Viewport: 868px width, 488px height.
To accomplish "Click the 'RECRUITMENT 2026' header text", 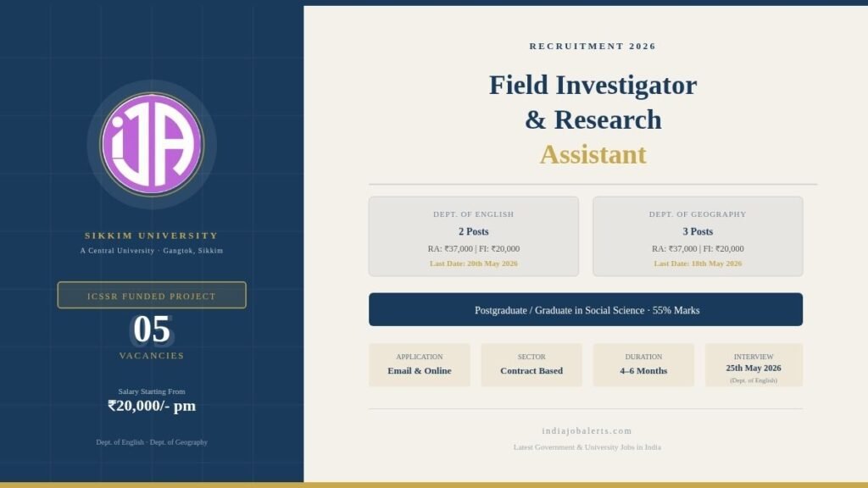I will coord(593,47).
